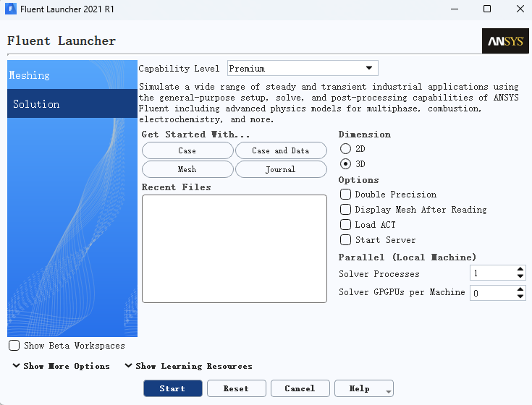Viewport: 532px width, 405px height.
Task: Decrease Solver GPGPUs per Machine with down arrow
Action: (x=520, y=297)
